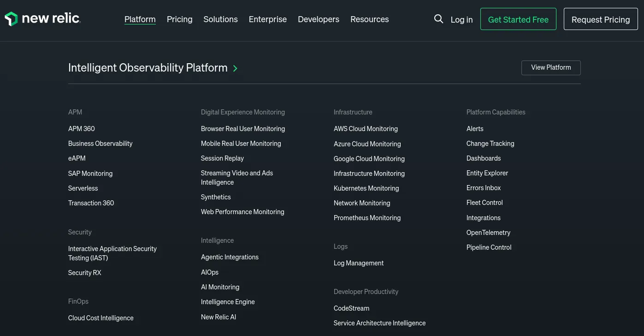Click the New Relic logo
Viewport: 644px width, 336px height.
tap(43, 19)
